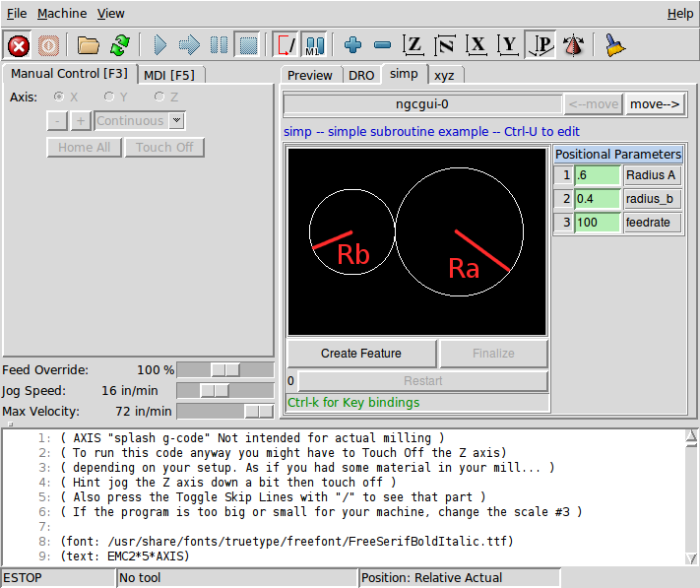This screenshot has width=700, height=588.
Task: Click the zoom in plus icon
Action: coord(352,45)
